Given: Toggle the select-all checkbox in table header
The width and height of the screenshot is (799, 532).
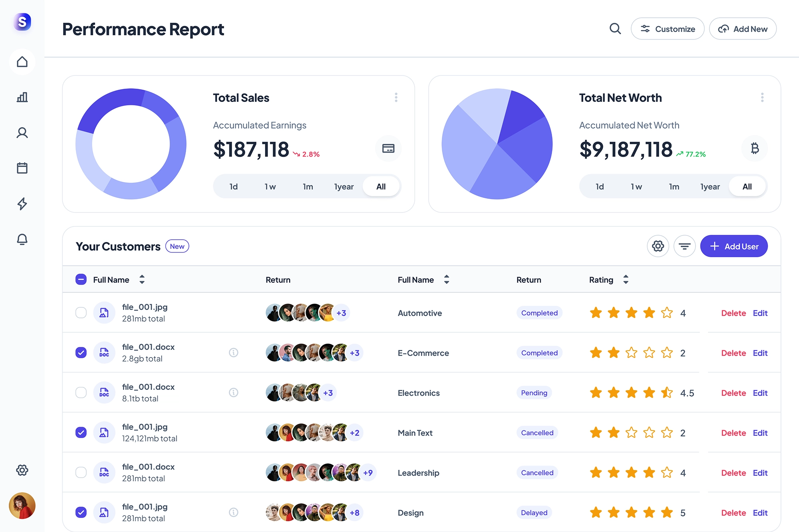Looking at the screenshot, I should 81,280.
